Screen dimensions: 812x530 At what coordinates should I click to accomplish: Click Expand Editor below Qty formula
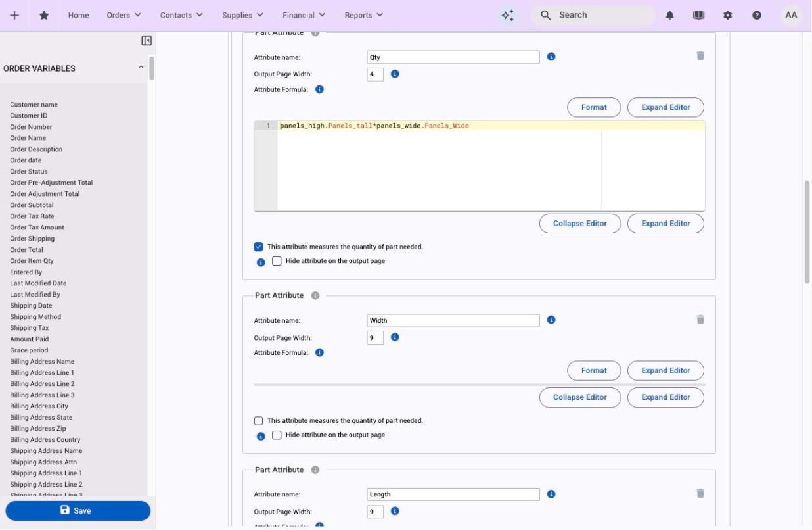[665, 224]
